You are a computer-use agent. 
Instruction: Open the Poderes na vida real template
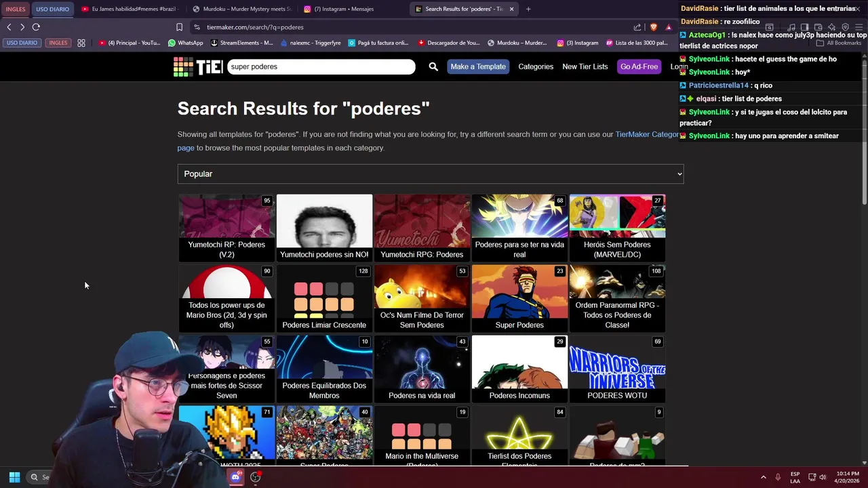tap(422, 369)
